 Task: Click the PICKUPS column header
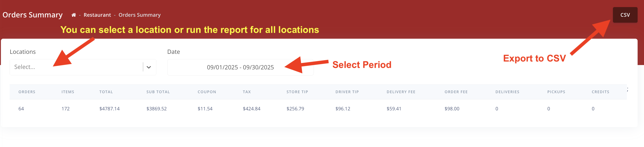[x=556, y=92]
